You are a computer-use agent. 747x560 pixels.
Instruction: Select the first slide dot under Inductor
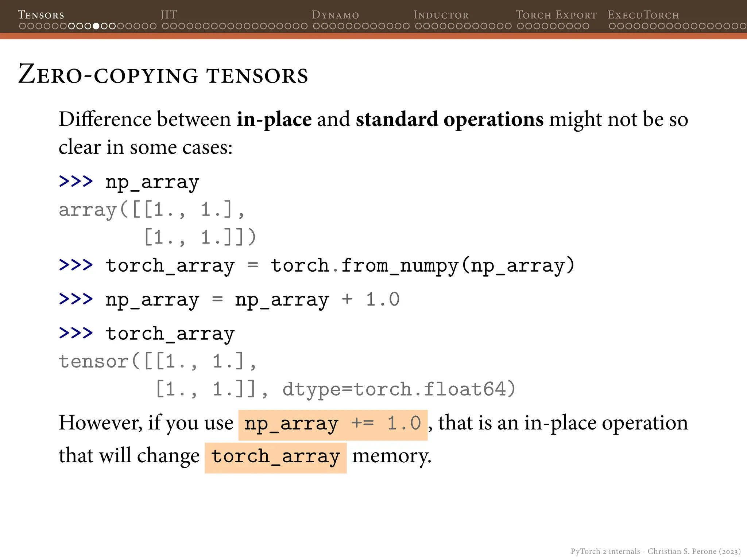pyautogui.click(x=418, y=26)
